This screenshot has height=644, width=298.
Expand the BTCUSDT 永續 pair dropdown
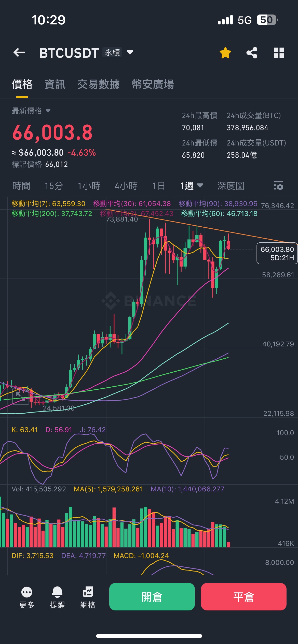click(x=130, y=52)
